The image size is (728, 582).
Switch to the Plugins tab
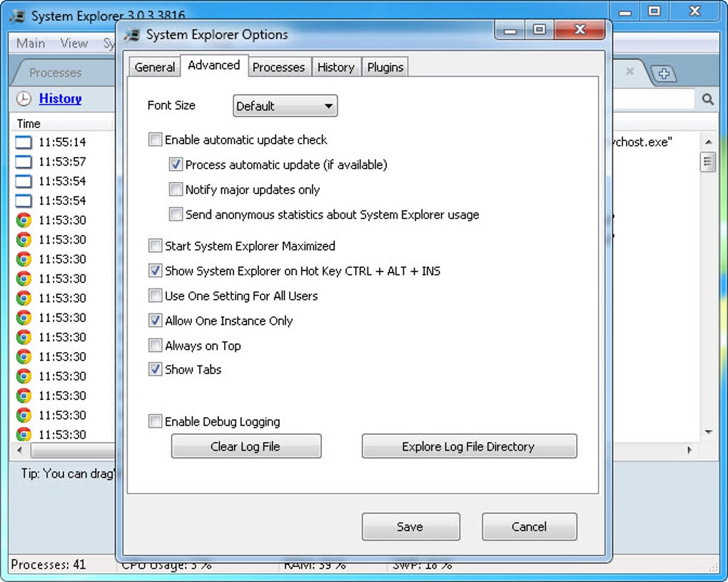(x=385, y=67)
